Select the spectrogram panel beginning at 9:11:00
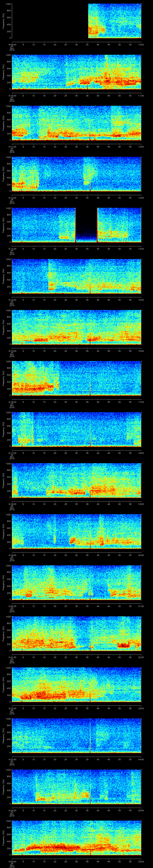This screenshot has height=868, width=153. [77, 123]
